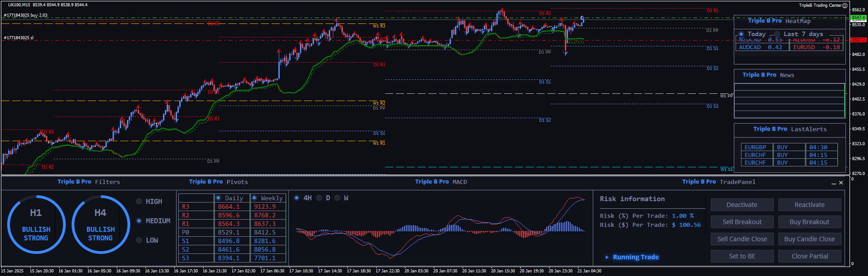Switch MACD timeframe to D

[319, 198]
